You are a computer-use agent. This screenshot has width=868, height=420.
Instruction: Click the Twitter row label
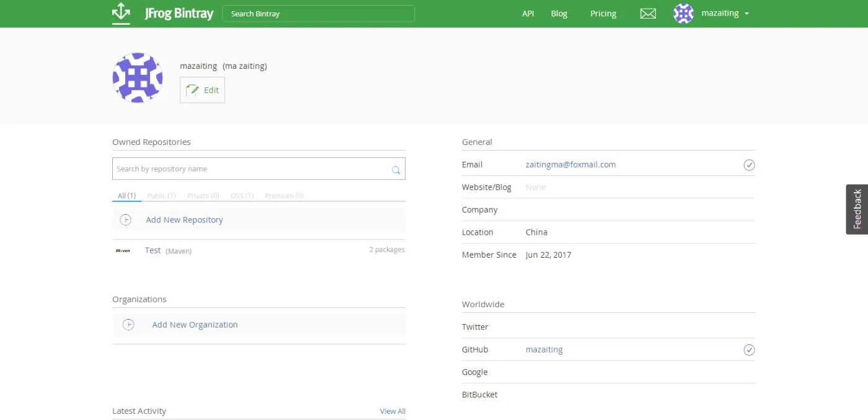coord(475,327)
